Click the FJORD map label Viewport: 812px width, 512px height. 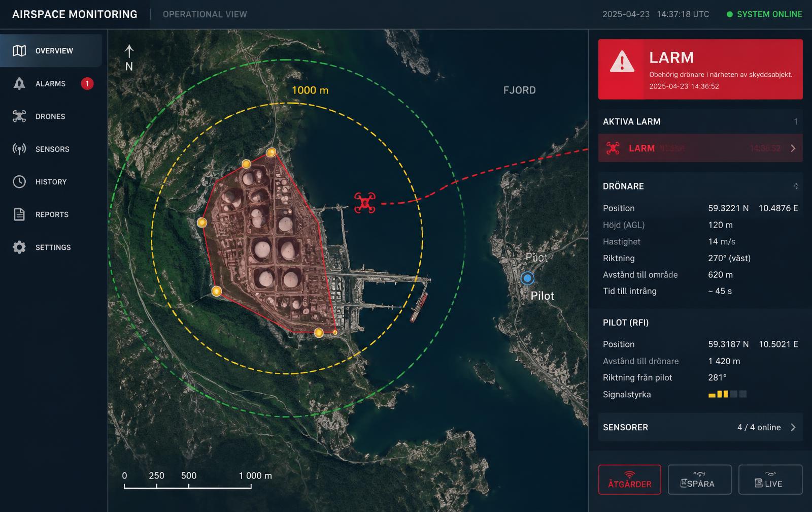[520, 90]
